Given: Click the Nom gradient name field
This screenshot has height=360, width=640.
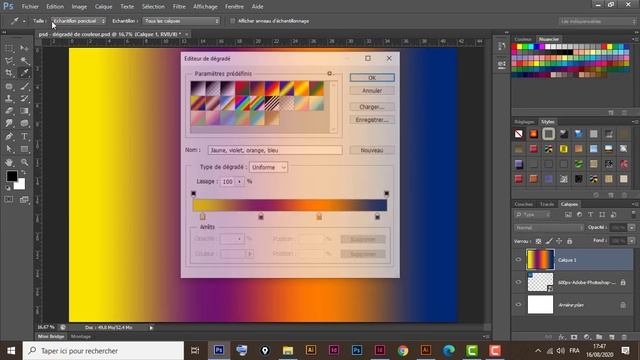Looking at the screenshot, I should point(275,150).
